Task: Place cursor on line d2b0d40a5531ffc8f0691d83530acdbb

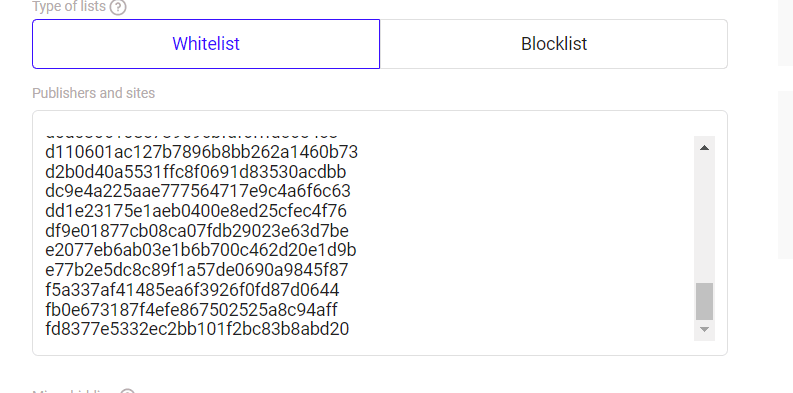Action: tap(195, 172)
